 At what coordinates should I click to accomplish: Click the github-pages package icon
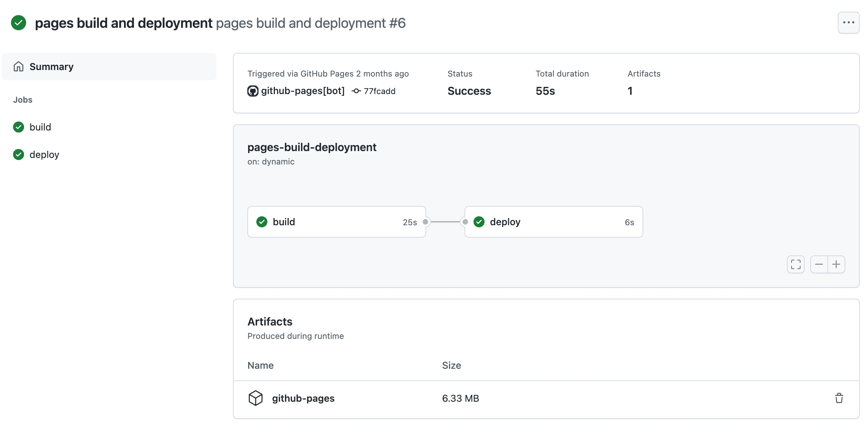(x=255, y=398)
